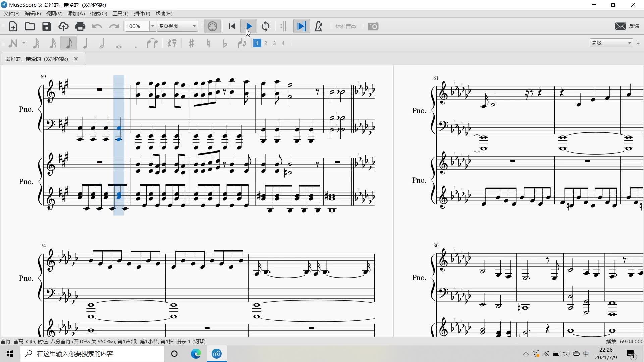Launch Microsoft Edge from taskbar
644x362 pixels.
tap(196, 354)
